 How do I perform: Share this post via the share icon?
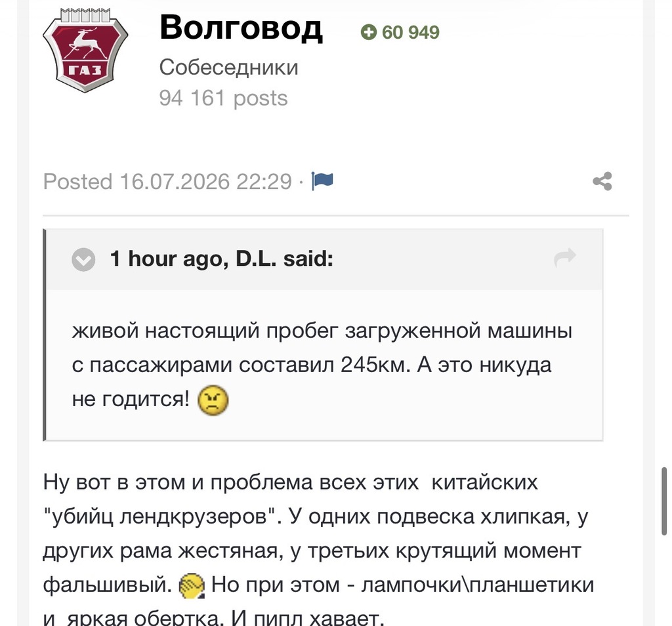(602, 181)
